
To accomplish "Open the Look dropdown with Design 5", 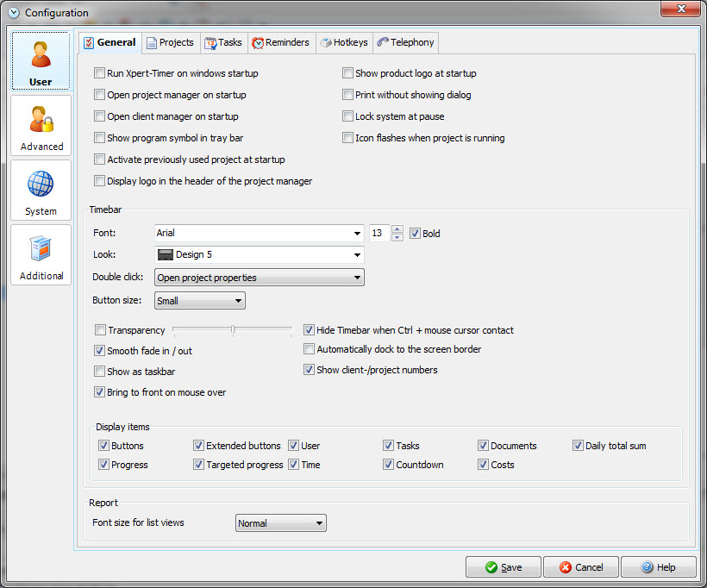I will [x=357, y=255].
